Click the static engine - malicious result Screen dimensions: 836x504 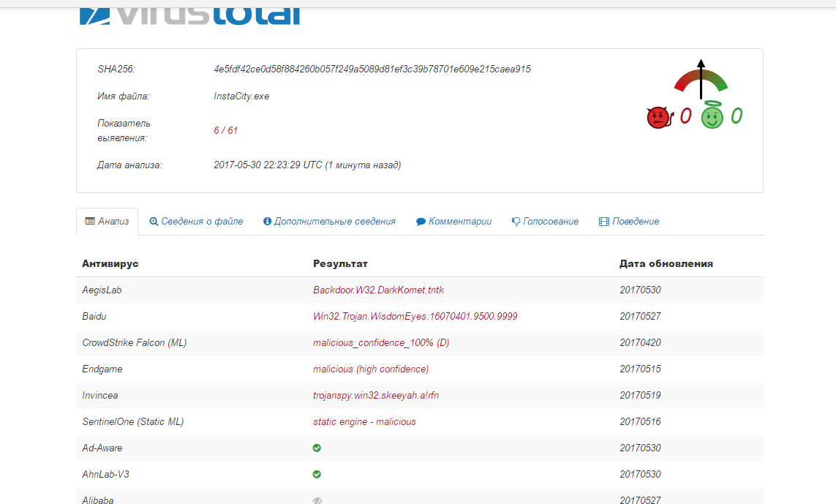tap(364, 422)
